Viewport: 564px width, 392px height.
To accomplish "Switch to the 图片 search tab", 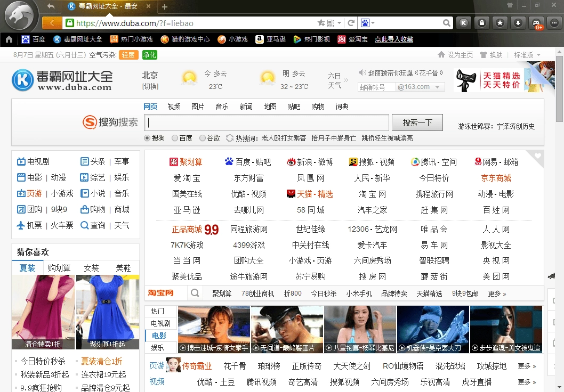I will point(198,107).
